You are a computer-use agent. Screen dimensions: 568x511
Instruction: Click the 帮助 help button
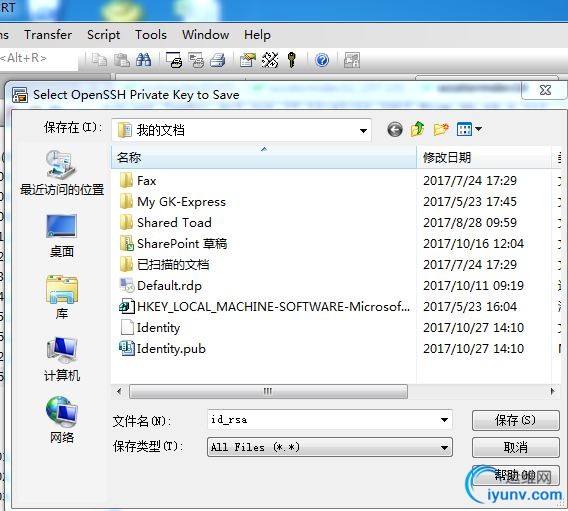tap(515, 475)
